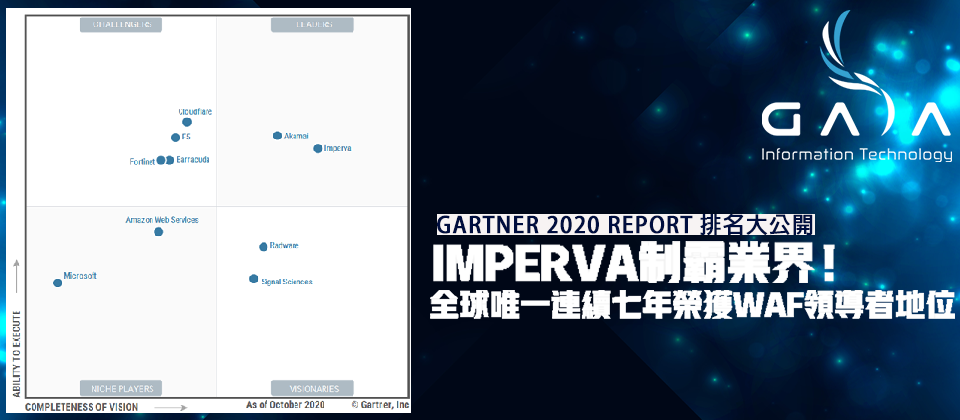Click the Signal Sciences dot

pos(253,279)
